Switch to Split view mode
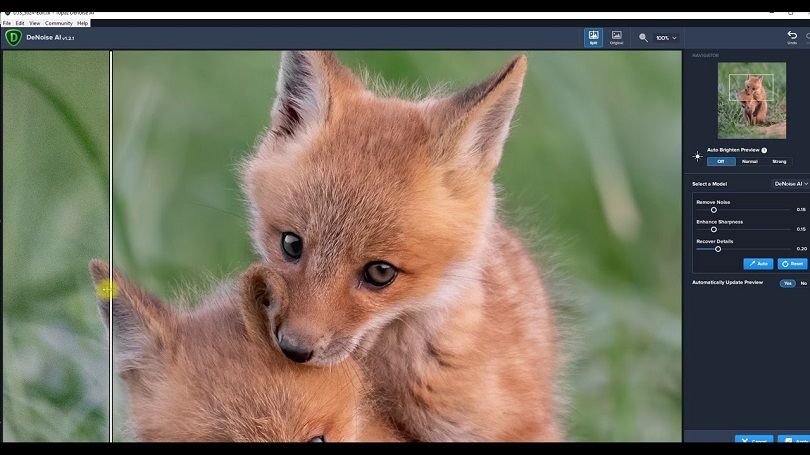Screen dimensions: 810x455 [x=593, y=37]
